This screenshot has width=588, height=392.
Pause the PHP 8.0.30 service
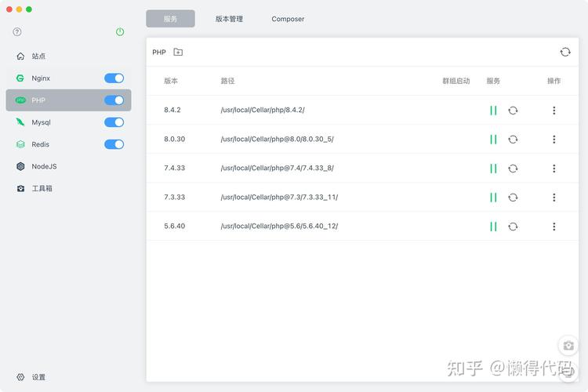click(x=493, y=140)
